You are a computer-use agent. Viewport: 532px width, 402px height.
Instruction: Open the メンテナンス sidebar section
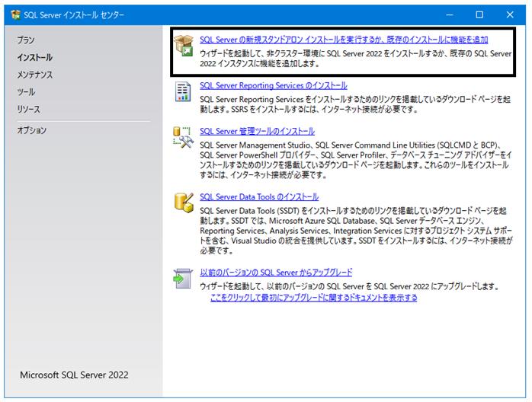click(35, 75)
